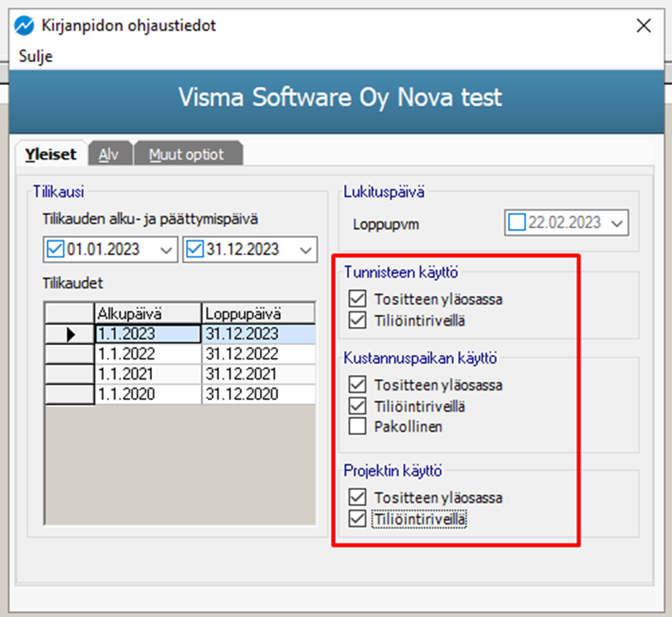Click the row selector with the arrow marker

[70, 334]
